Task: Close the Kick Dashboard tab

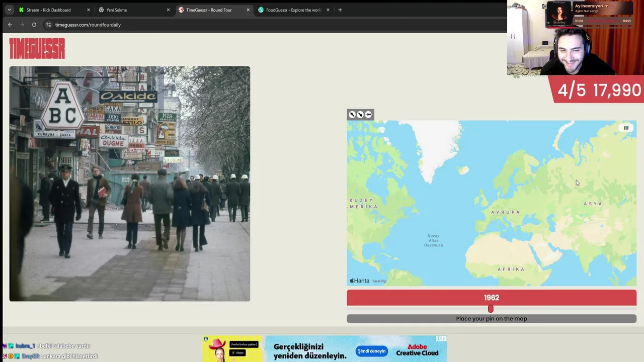Action: tap(89, 10)
